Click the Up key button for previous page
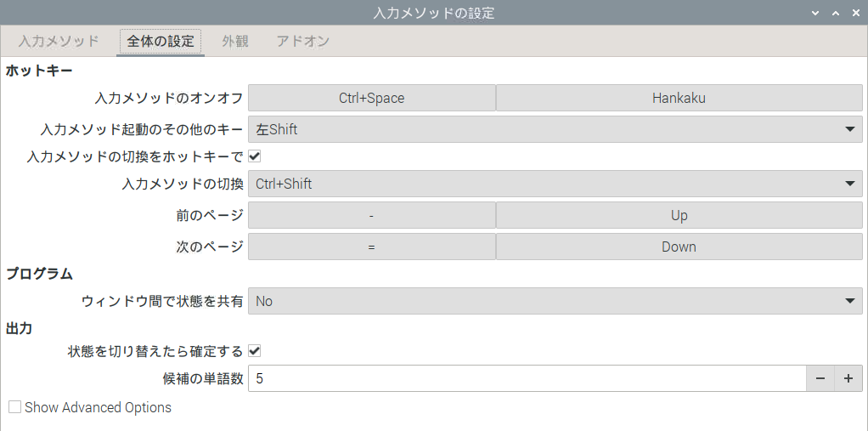Viewport: 868px width, 431px height. pyautogui.click(x=679, y=216)
